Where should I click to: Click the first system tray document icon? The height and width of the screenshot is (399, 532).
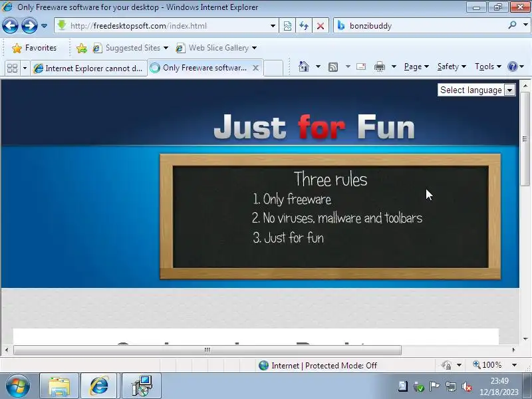[x=403, y=386]
